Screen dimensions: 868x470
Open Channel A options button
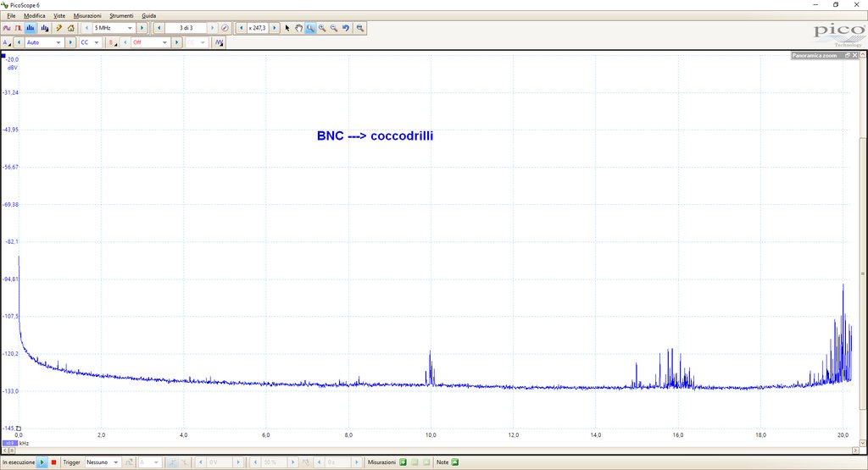[7, 42]
